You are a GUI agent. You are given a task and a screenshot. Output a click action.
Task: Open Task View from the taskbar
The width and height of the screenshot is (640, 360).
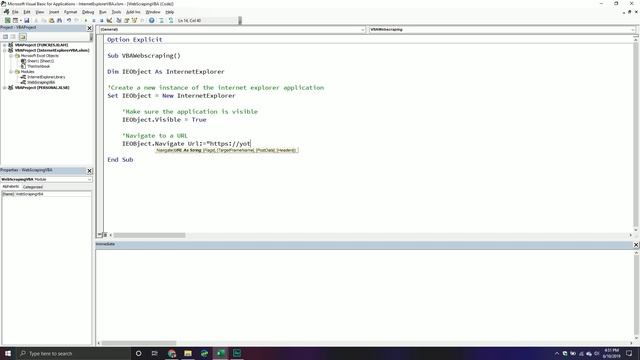point(154,353)
